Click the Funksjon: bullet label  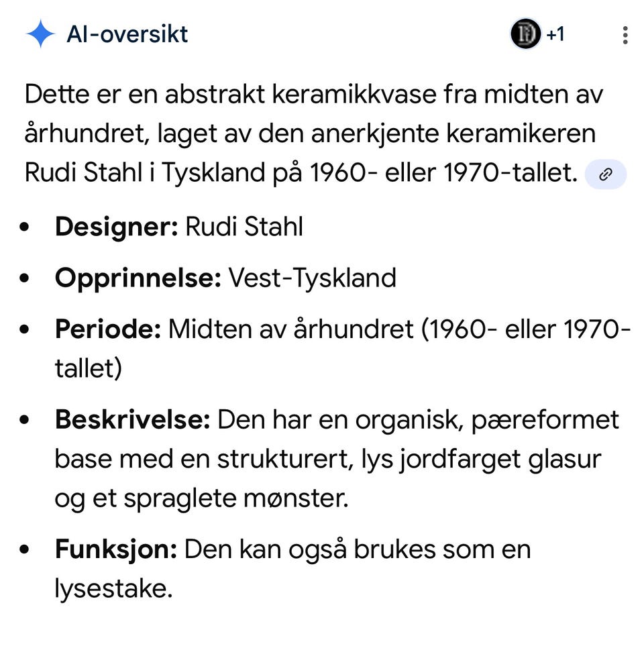pyautogui.click(x=115, y=549)
